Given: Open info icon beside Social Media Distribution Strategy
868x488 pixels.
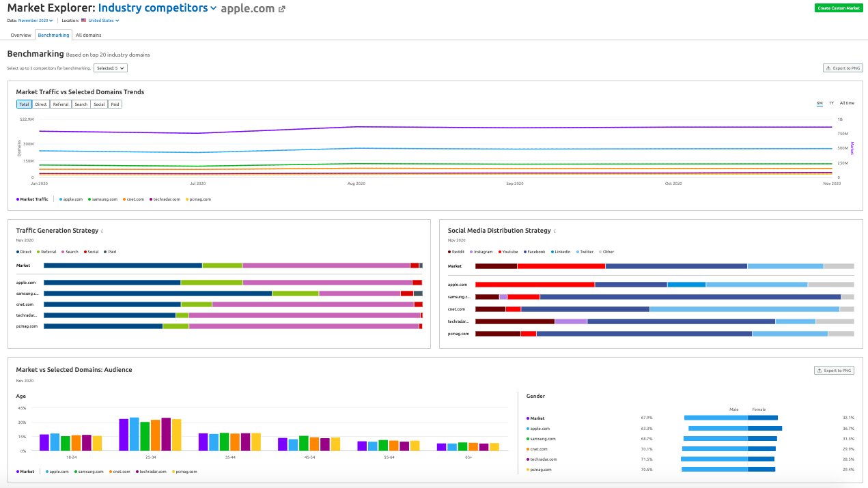Looking at the screenshot, I should click(x=555, y=231).
